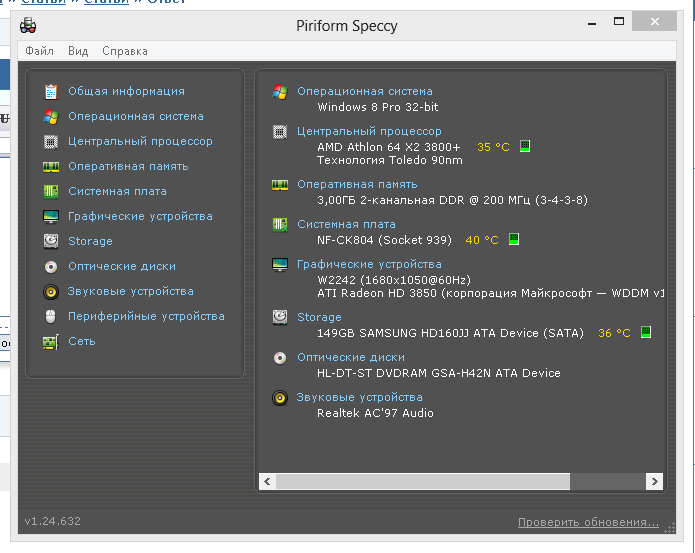
Task: Click the mouse icon for Периферийные устройства
Action: click(x=51, y=317)
